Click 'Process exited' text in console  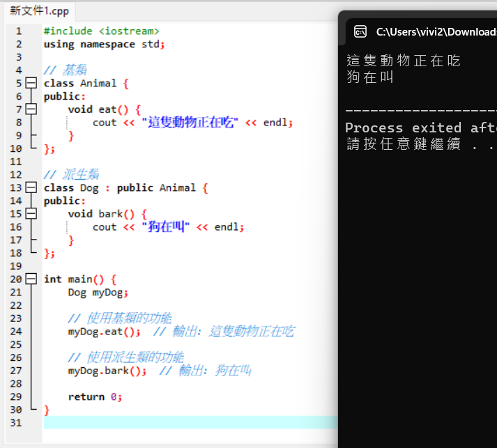403,128
